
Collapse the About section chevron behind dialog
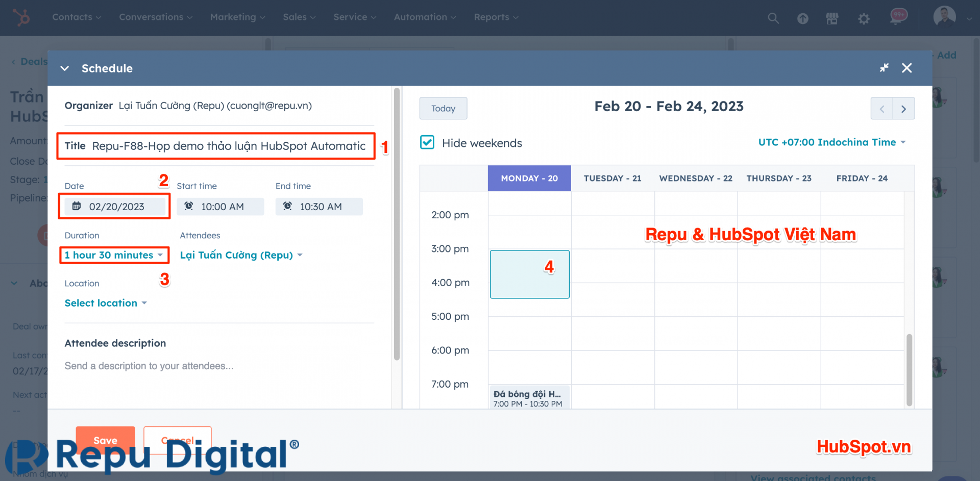coord(14,283)
